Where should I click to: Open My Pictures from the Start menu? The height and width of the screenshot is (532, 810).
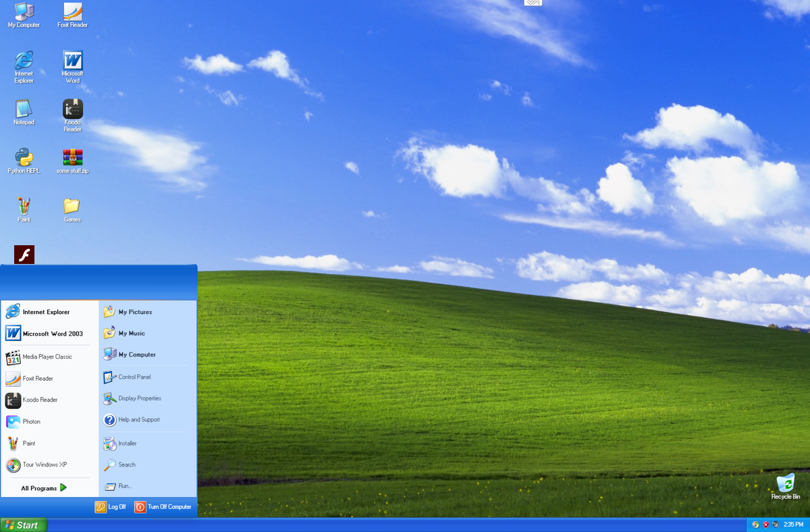click(147, 312)
